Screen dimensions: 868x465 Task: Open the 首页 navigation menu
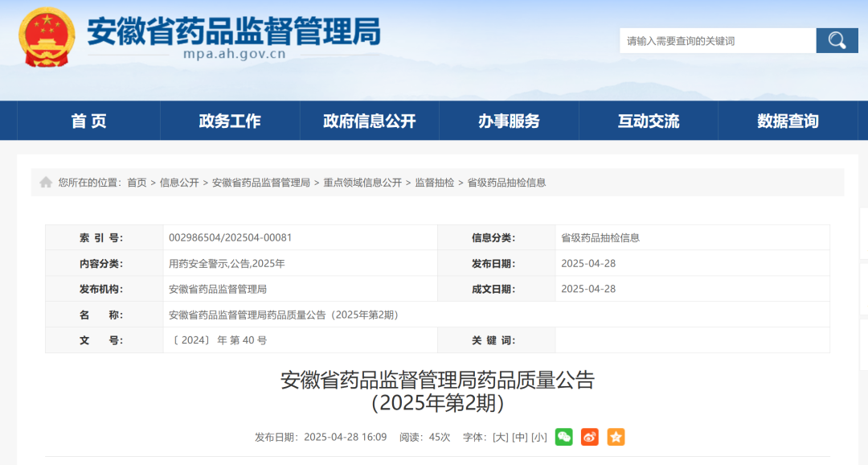(x=88, y=121)
